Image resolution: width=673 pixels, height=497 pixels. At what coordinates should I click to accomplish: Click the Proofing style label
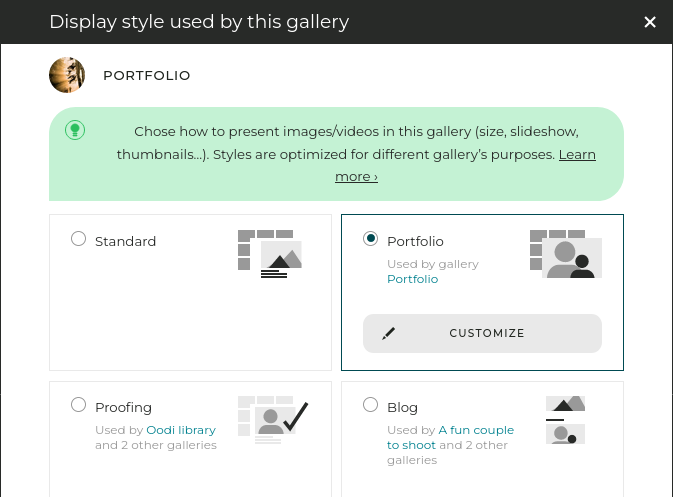pos(124,407)
